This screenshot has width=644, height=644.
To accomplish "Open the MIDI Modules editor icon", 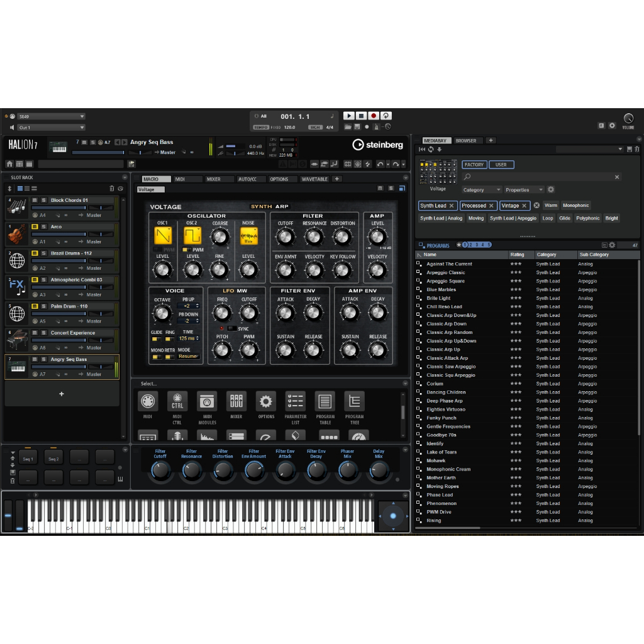I will point(206,401).
